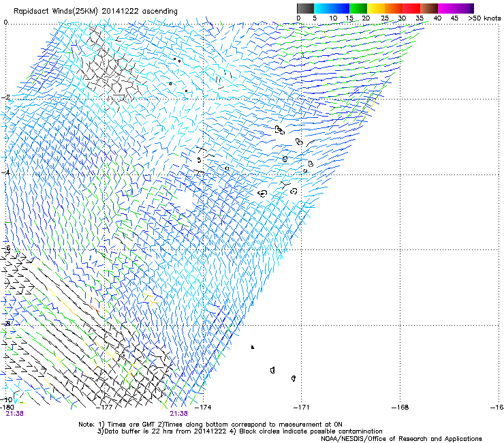The width and height of the screenshot is (504, 443).
Task: Click the longitude label '-180'
Action: point(7,408)
